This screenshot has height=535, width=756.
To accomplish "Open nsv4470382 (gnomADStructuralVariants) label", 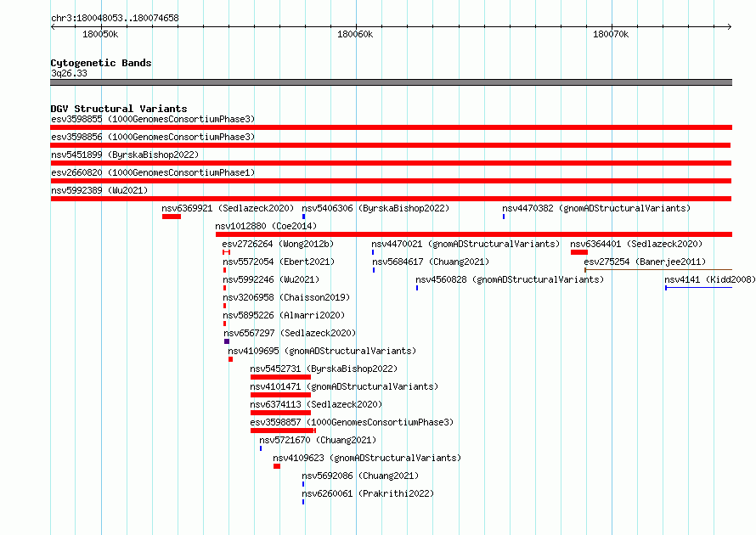I will click(596, 208).
